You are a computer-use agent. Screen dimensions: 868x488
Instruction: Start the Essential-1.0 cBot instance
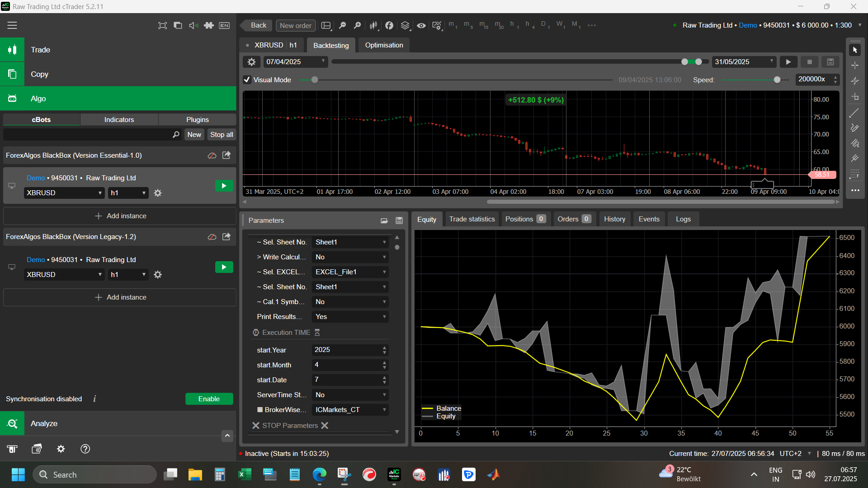(x=224, y=186)
